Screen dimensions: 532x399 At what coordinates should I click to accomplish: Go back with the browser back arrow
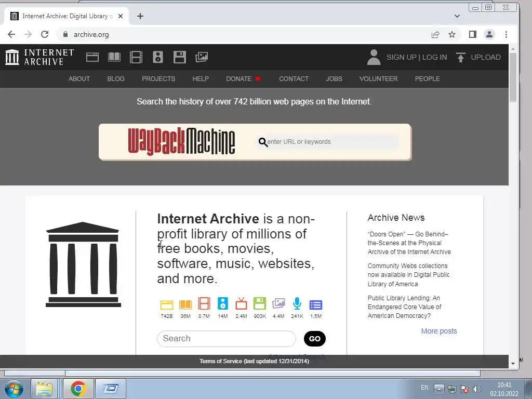pyautogui.click(x=11, y=34)
